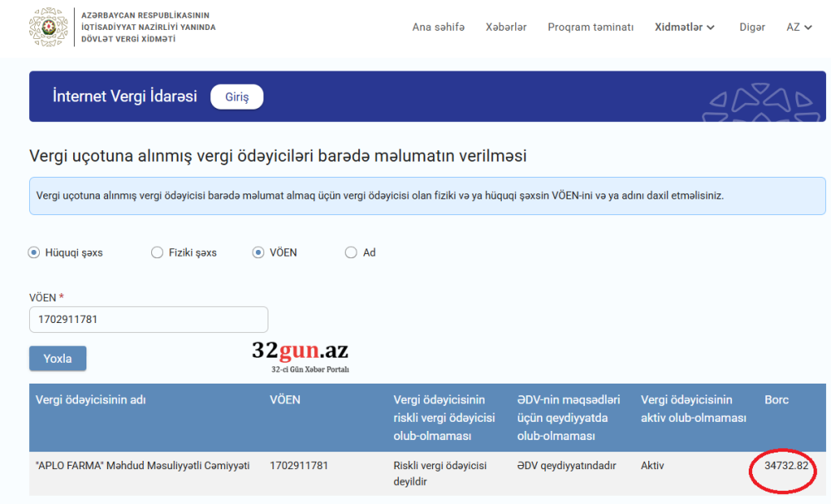Go to the Xəbərlər section
Screen dimensions: 831x504
pos(507,27)
